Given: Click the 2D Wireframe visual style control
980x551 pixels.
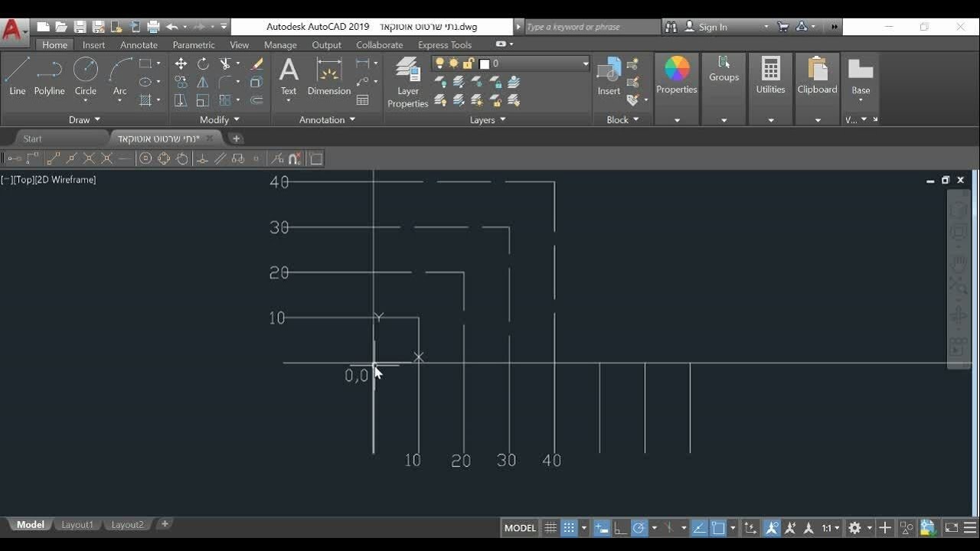Looking at the screenshot, I should [65, 180].
